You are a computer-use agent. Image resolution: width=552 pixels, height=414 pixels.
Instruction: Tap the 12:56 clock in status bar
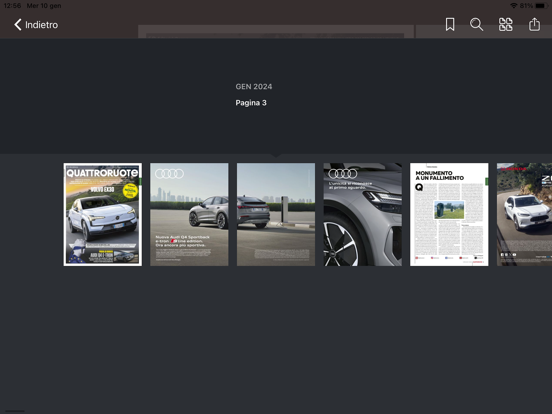[x=12, y=6]
